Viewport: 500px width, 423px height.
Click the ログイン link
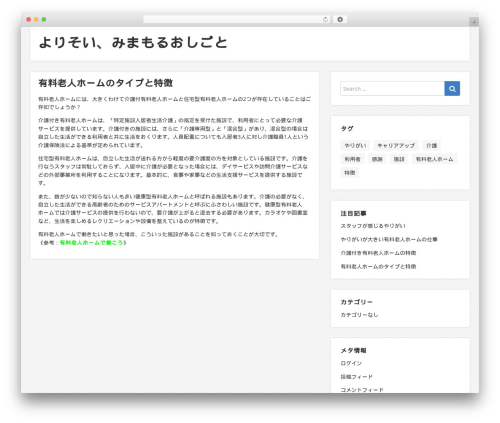pyautogui.click(x=351, y=363)
